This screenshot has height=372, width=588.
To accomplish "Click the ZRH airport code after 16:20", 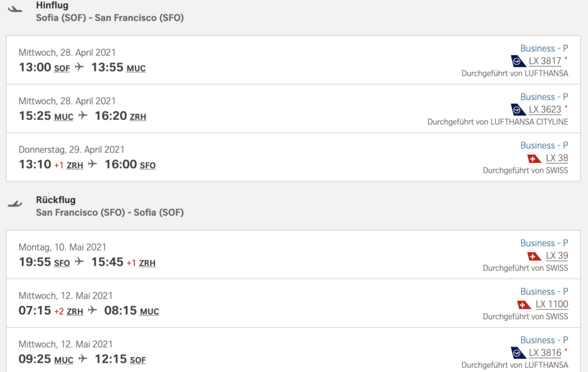I will pyautogui.click(x=138, y=117).
